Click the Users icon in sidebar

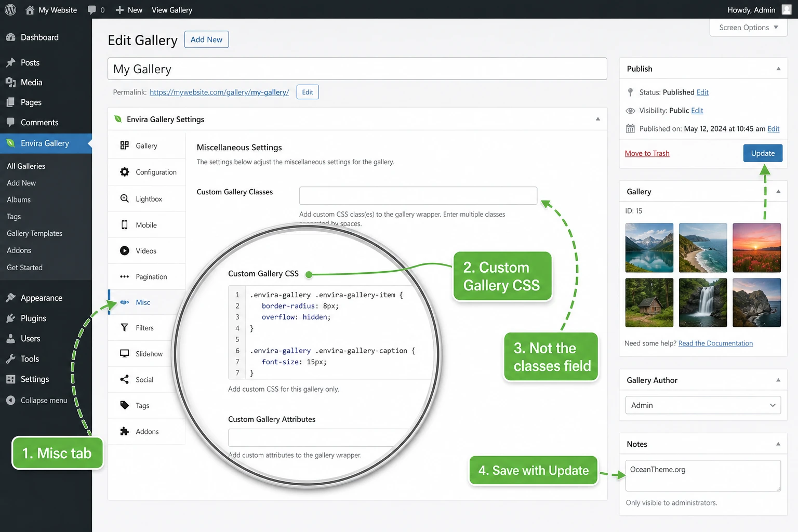(x=10, y=338)
